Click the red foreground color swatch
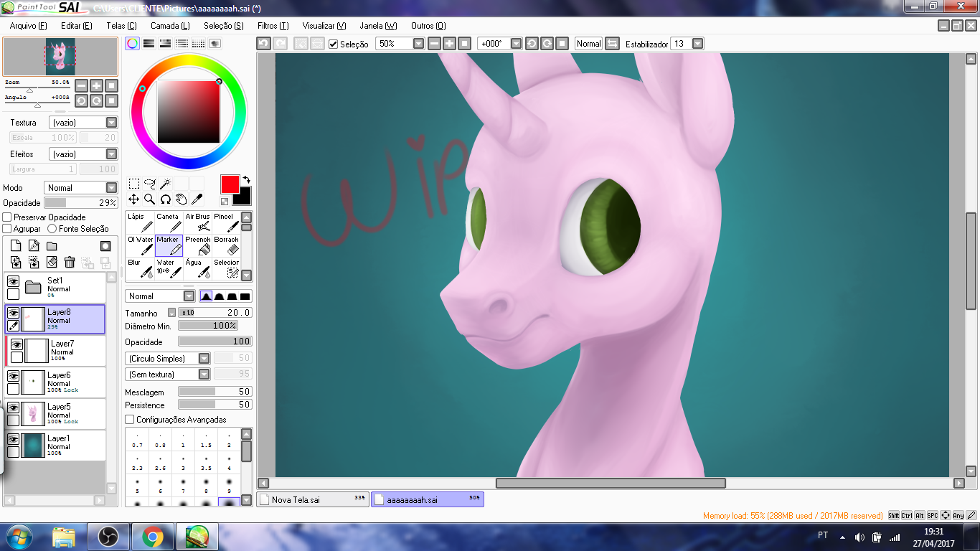 (x=230, y=184)
